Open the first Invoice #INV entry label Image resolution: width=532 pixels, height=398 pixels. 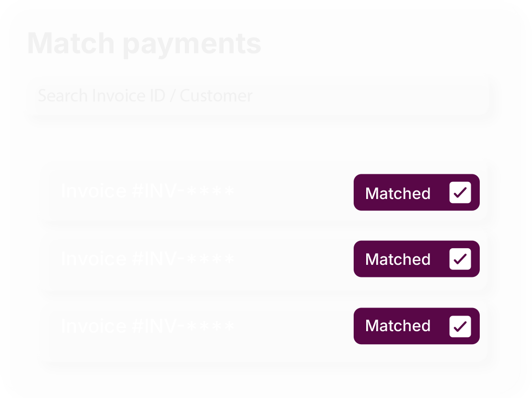pyautogui.click(x=148, y=191)
